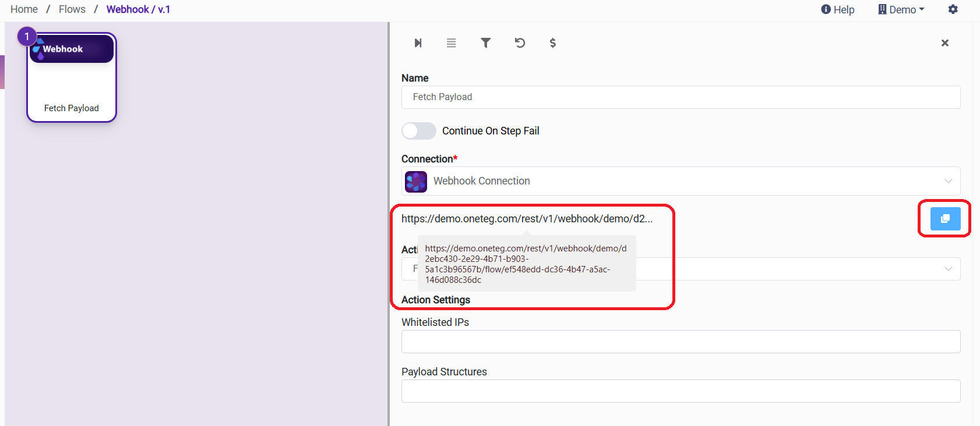Open the Help menu item
The width and height of the screenshot is (980, 426).
point(837,9)
